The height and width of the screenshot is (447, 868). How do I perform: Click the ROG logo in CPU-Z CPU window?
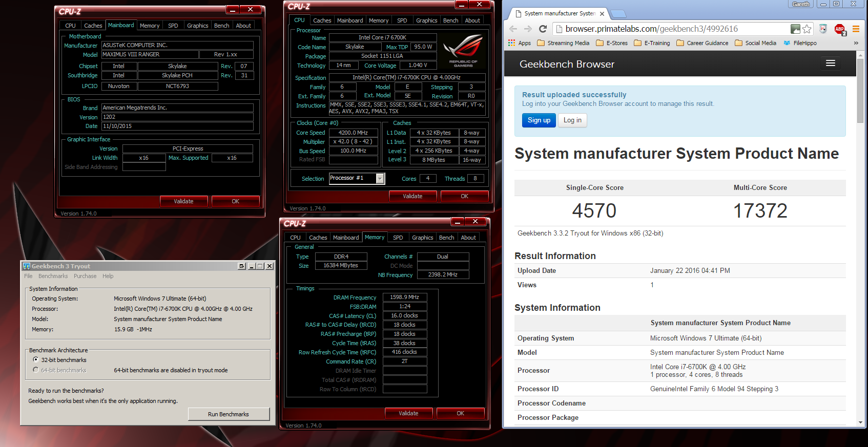pos(463,50)
